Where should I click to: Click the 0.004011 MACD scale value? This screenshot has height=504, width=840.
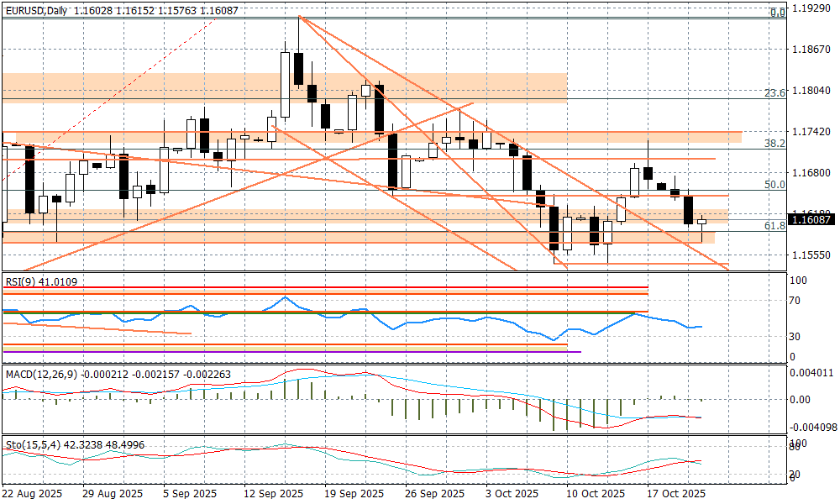(812, 373)
